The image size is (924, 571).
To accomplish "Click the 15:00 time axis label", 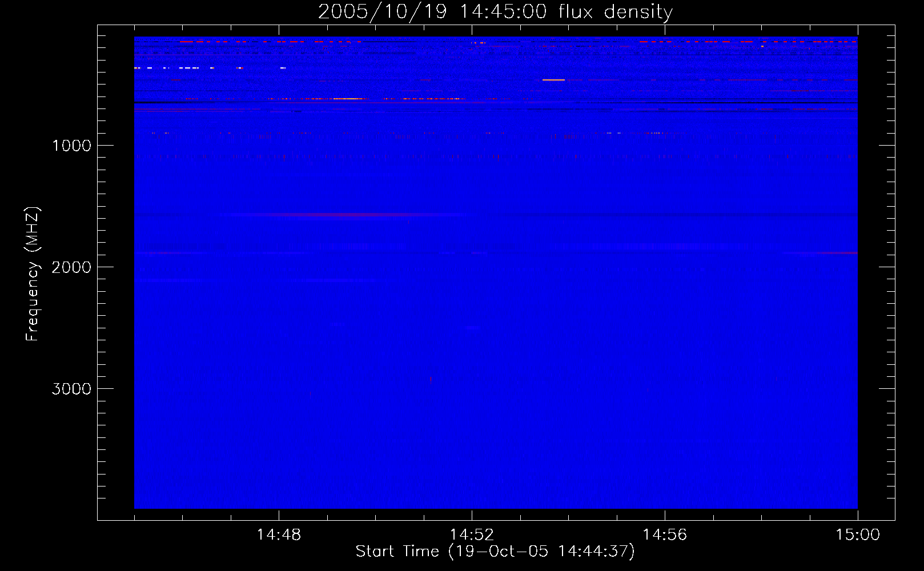I will pos(858,535).
